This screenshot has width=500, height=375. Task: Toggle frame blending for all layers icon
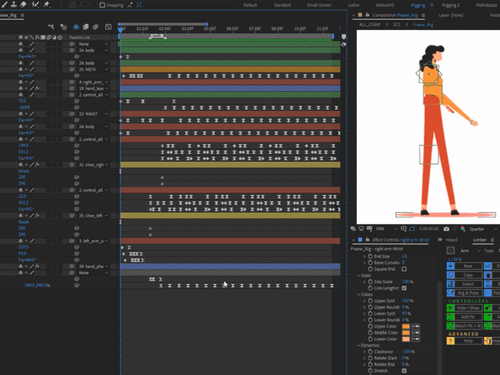86,27
